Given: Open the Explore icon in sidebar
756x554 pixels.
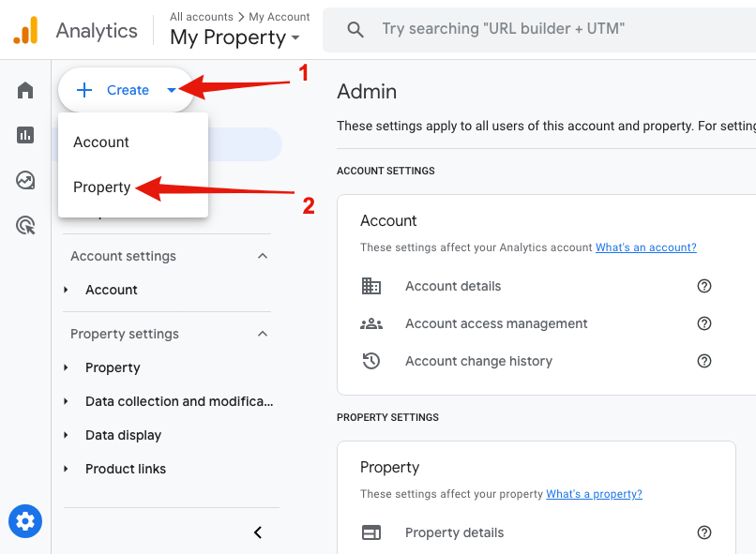Looking at the screenshot, I should (25, 180).
